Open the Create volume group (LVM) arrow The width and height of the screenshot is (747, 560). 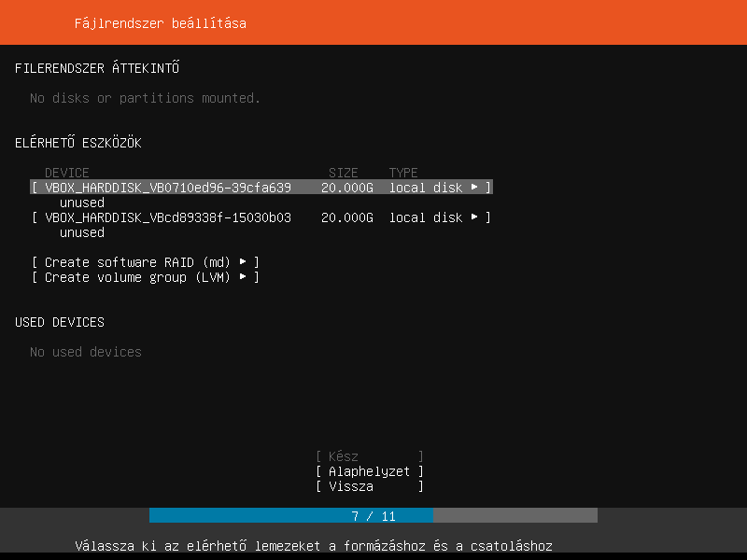coord(243,277)
